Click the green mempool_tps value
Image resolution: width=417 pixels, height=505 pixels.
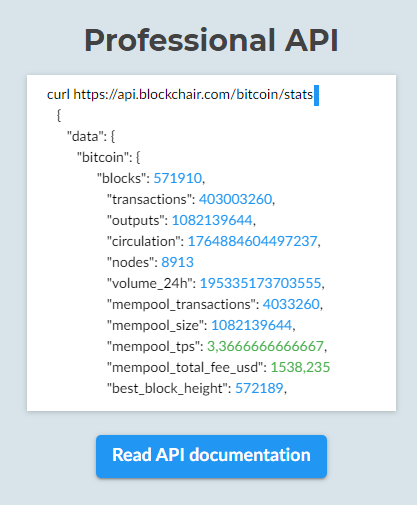pos(265,346)
